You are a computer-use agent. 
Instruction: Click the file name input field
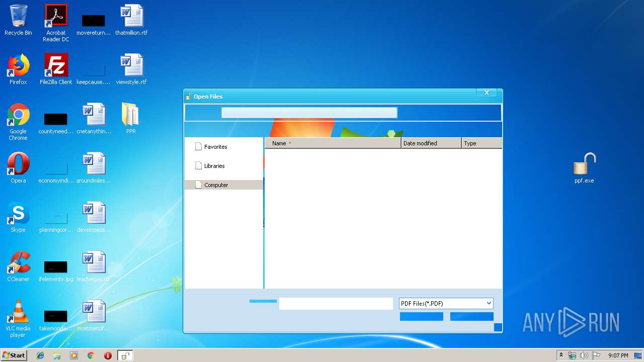(336, 304)
